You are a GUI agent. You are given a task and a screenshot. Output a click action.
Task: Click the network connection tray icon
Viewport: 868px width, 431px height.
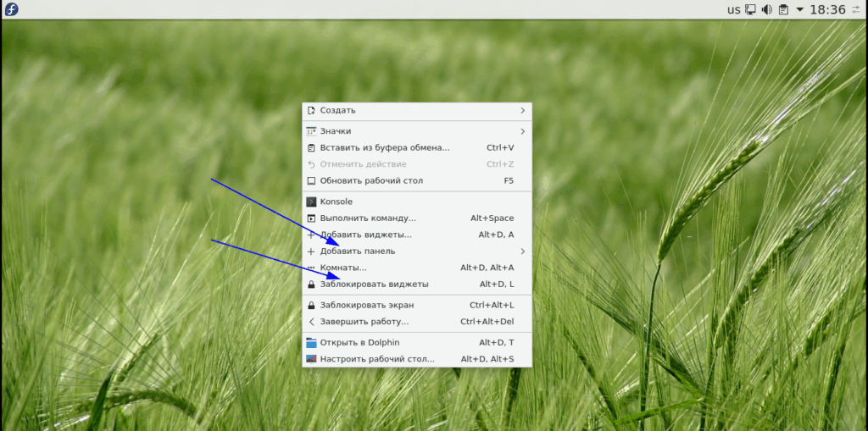751,10
